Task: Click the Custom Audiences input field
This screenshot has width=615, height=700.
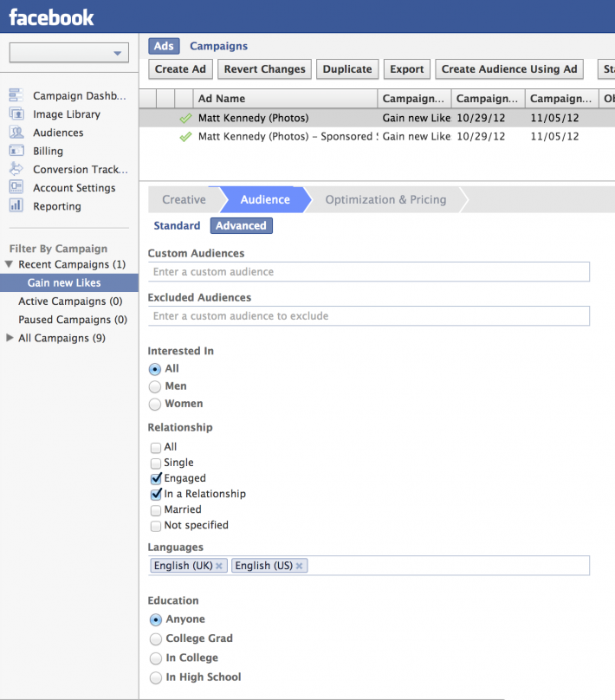Action: coord(369,271)
